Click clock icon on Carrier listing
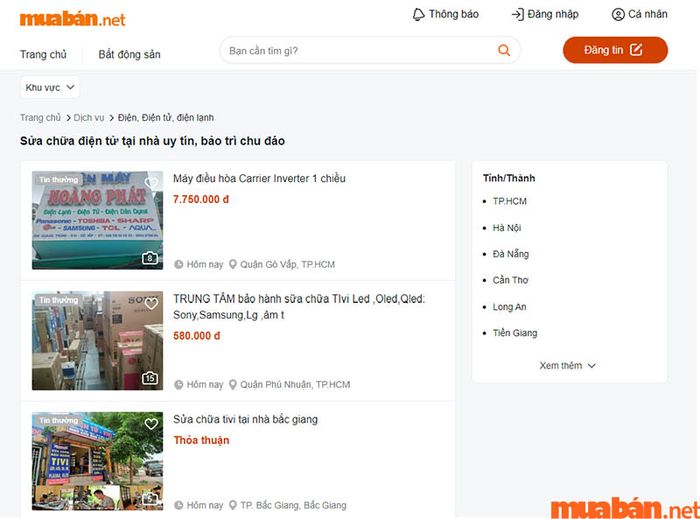Viewport: 700px width, 519px height. 179,264
